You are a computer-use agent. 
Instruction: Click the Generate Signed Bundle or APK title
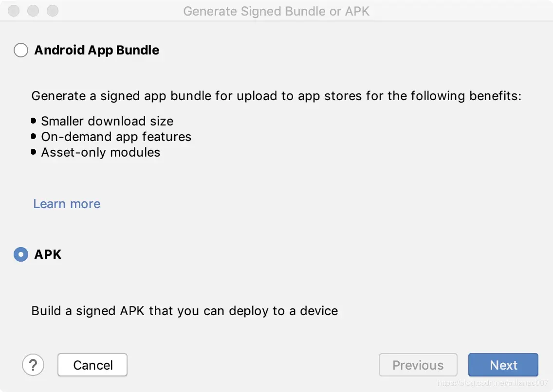tap(276, 11)
